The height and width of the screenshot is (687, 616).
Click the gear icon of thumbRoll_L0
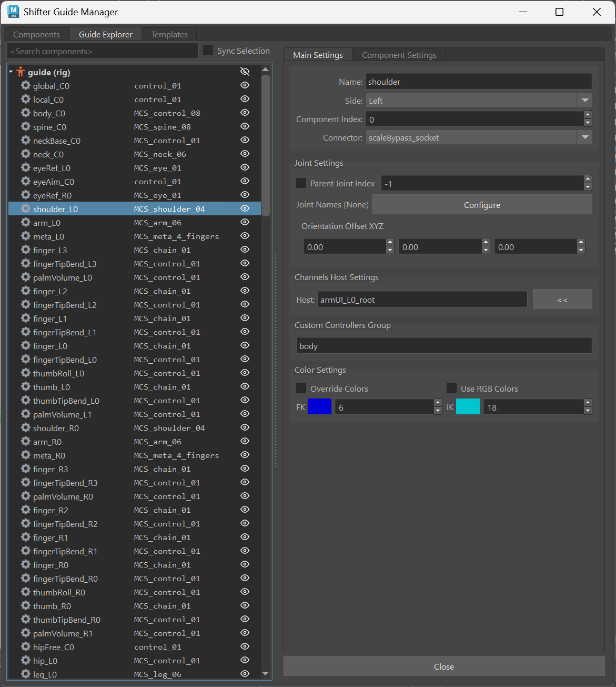(x=25, y=373)
